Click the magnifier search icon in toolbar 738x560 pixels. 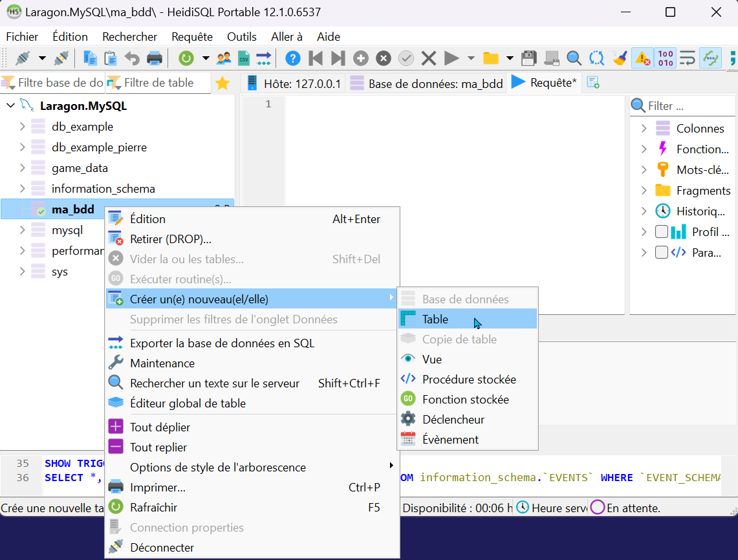(574, 58)
